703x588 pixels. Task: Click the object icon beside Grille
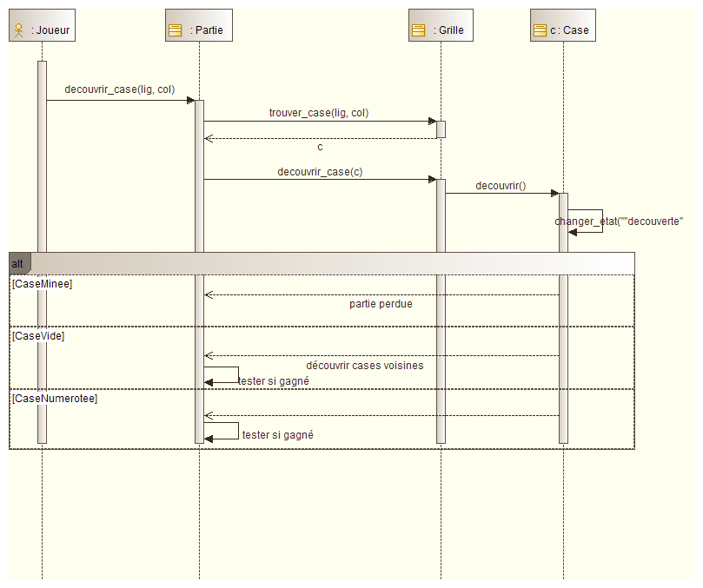418,30
